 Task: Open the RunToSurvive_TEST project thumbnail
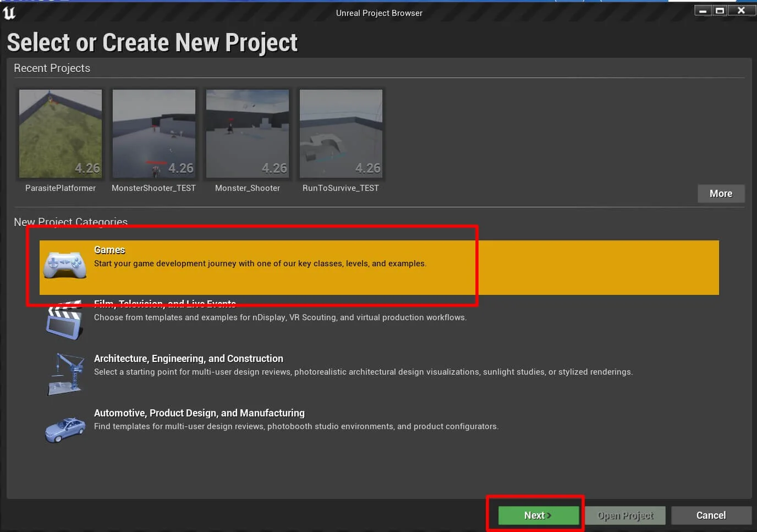click(x=341, y=134)
